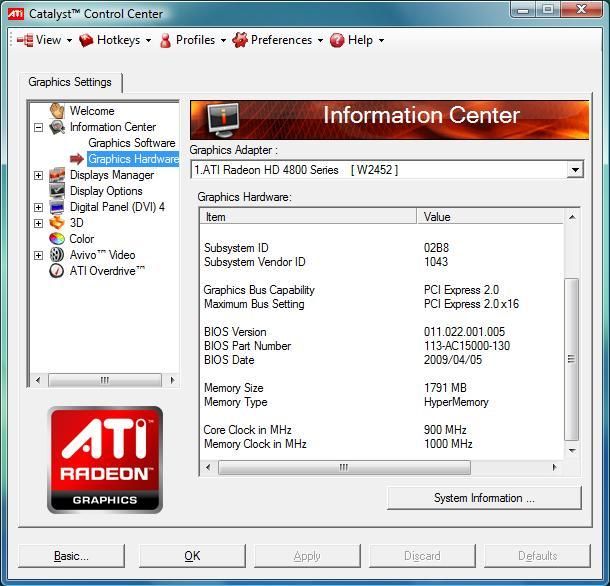Image resolution: width=610 pixels, height=586 pixels.
Task: Click the ATI Radeon Graphics logo
Action: pos(105,460)
